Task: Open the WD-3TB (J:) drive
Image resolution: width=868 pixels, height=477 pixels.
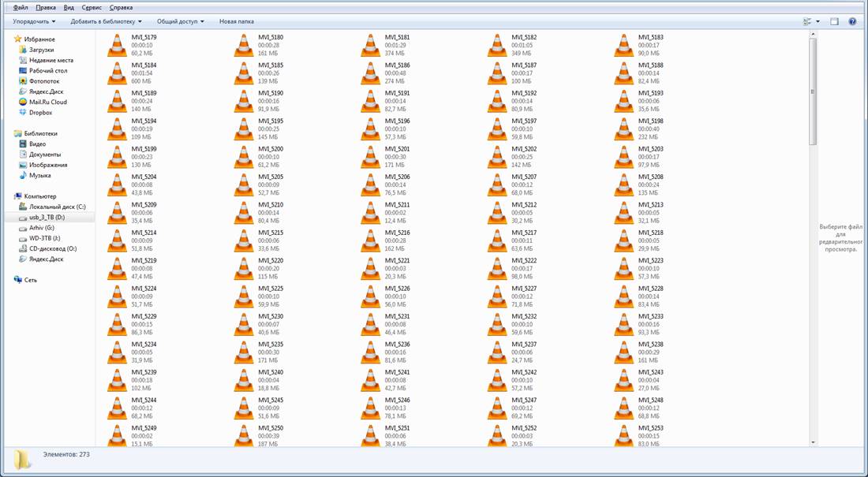Action: (x=45, y=238)
